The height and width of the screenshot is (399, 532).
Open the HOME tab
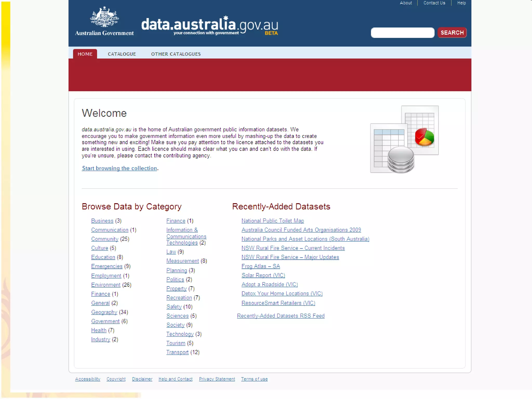click(85, 54)
